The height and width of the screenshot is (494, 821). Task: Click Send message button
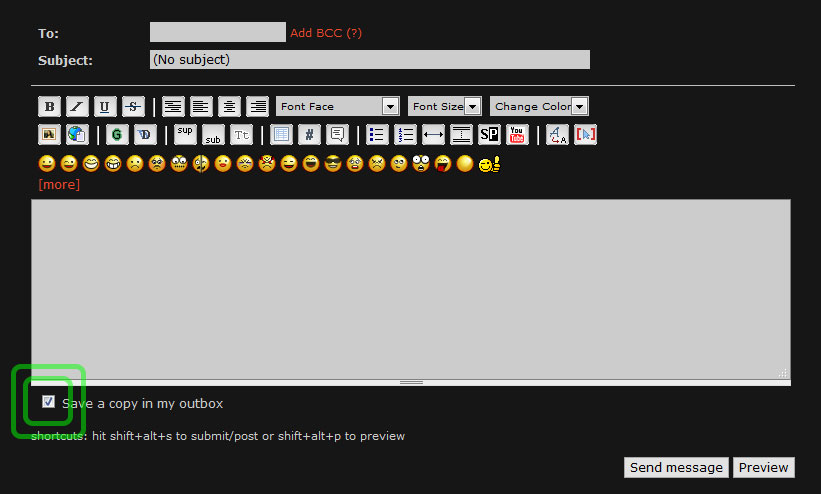(676, 467)
